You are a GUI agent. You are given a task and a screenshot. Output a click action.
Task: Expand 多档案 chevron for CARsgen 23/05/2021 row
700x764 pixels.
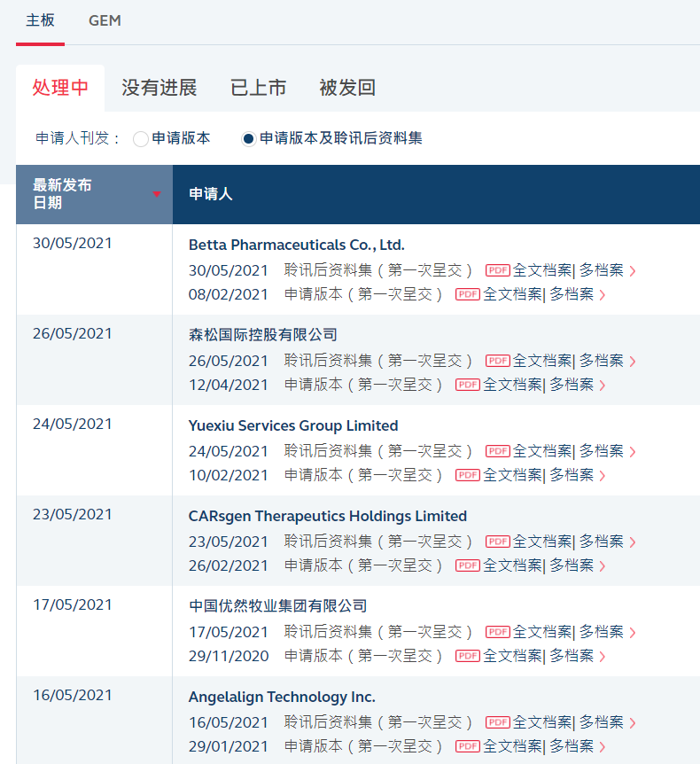pos(633,542)
